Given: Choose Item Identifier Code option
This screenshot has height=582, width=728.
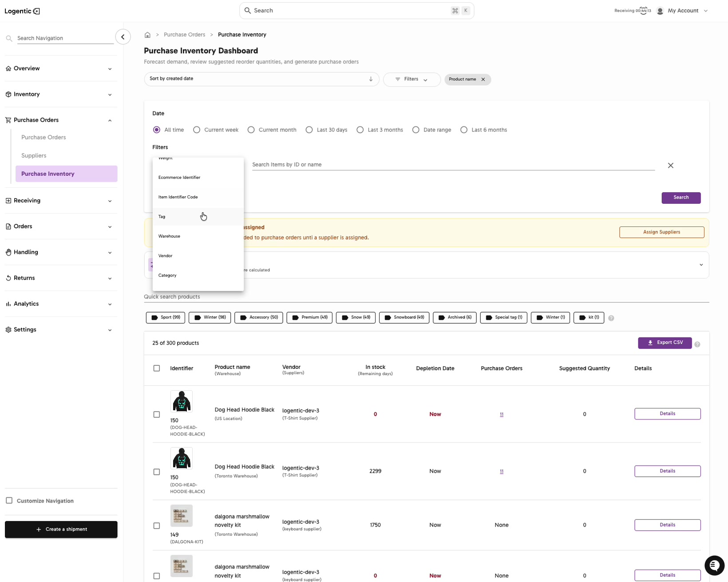Looking at the screenshot, I should 198,197.
